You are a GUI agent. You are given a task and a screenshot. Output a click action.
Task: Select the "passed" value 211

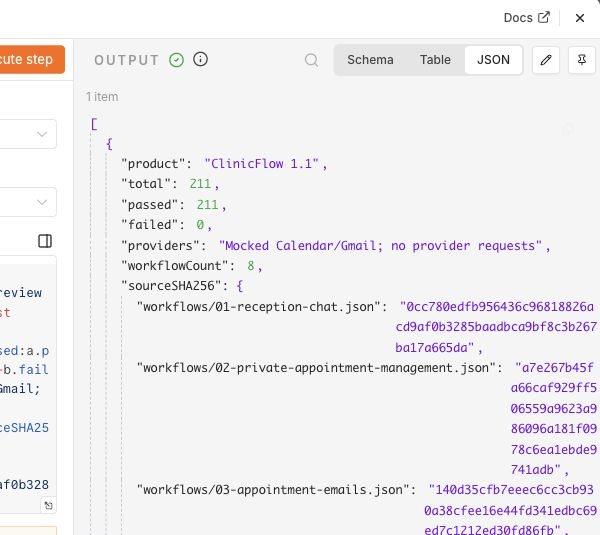207,205
